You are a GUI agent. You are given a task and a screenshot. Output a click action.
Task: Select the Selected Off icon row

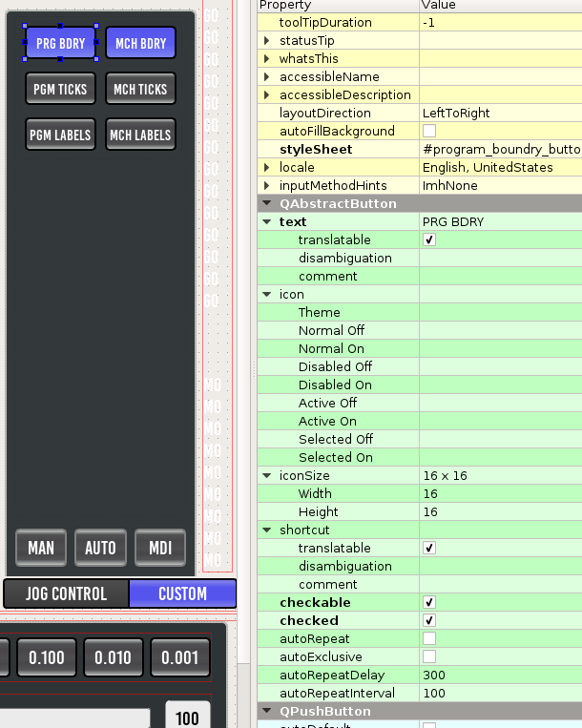click(420, 439)
